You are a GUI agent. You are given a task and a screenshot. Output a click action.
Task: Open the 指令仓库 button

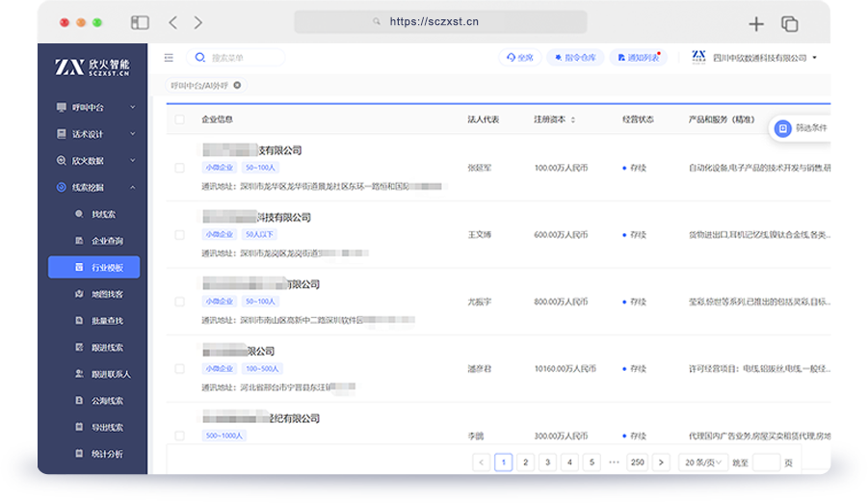pos(575,58)
